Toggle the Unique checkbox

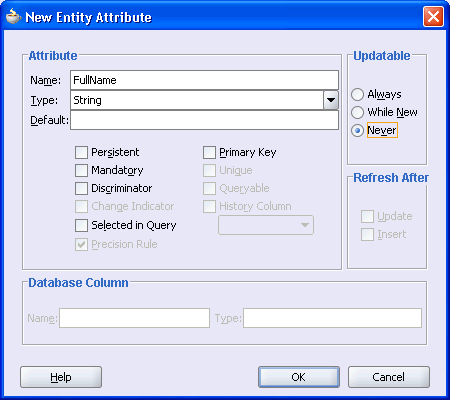pos(209,171)
